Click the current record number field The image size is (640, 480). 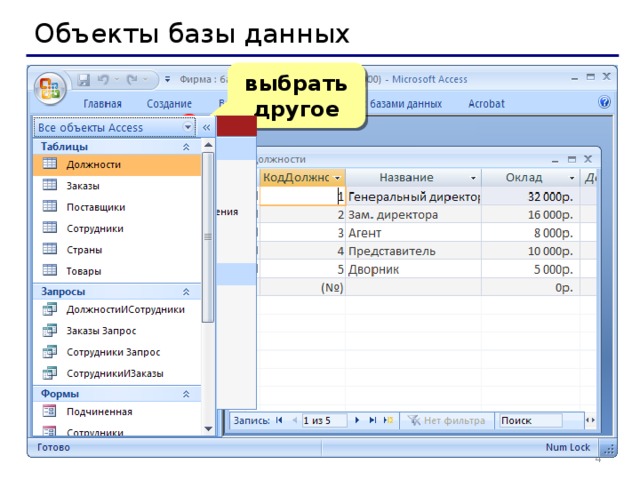324,420
